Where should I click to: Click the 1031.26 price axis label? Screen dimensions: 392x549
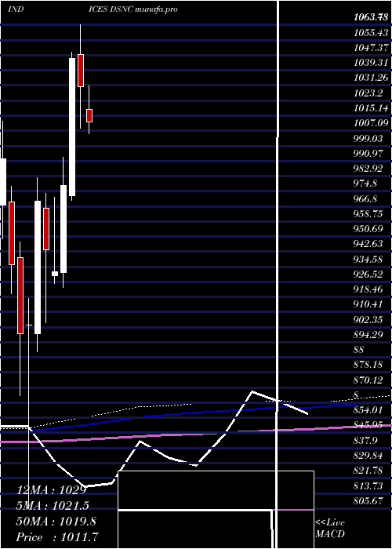pyautogui.click(x=371, y=78)
